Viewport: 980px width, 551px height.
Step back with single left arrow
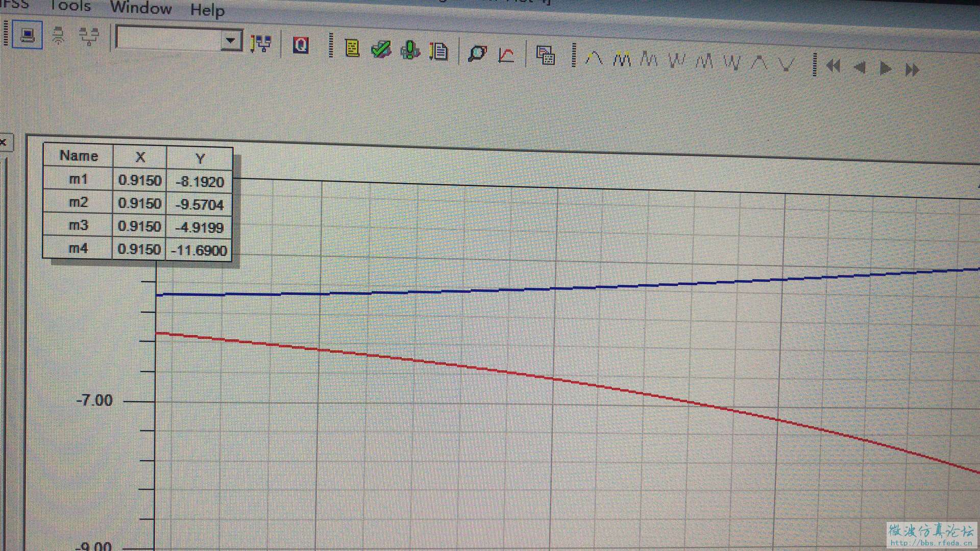[x=860, y=67]
